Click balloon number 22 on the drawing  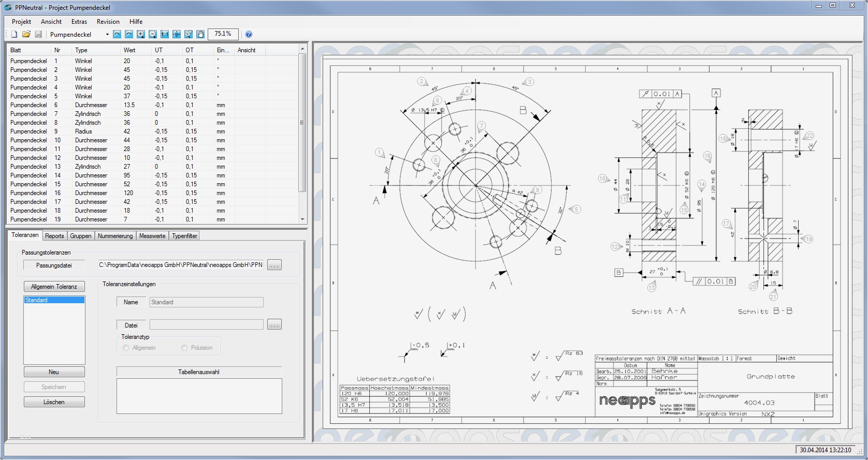(809, 136)
